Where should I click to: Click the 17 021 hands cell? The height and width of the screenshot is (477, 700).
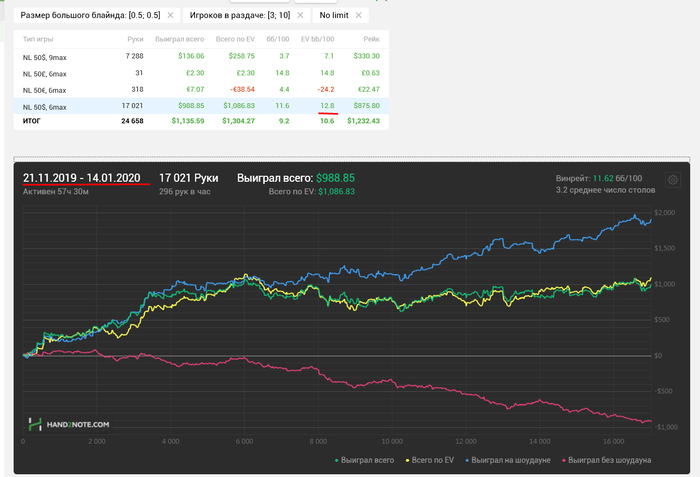(x=132, y=106)
